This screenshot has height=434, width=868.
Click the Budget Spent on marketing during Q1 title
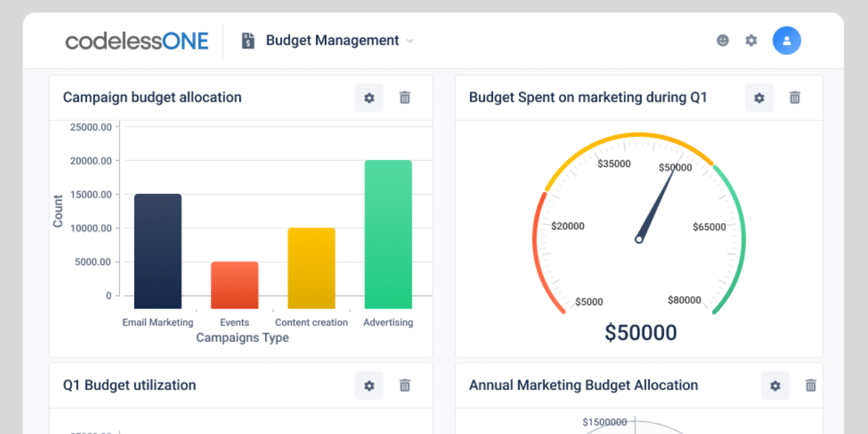tap(588, 98)
